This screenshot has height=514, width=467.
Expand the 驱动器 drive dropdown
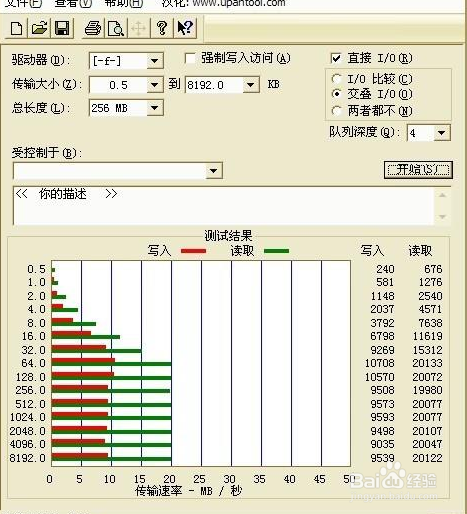coord(155,61)
